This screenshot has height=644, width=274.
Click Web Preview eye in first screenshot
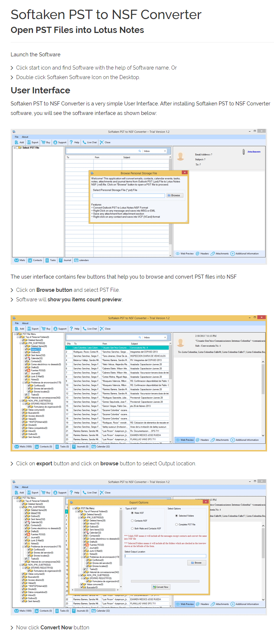tap(178, 253)
